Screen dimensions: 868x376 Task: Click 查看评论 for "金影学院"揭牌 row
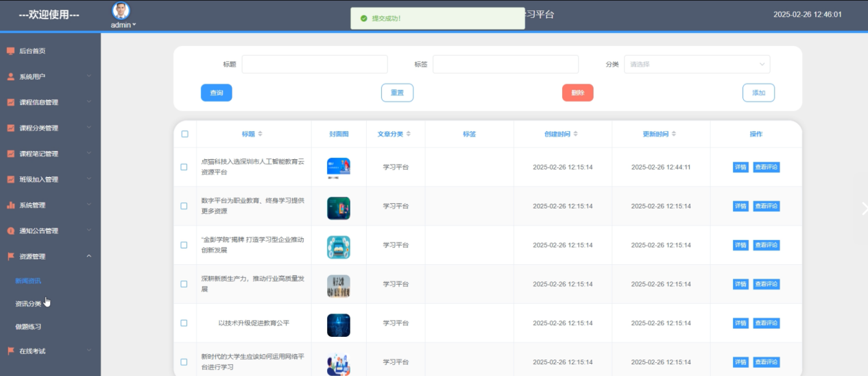point(767,245)
